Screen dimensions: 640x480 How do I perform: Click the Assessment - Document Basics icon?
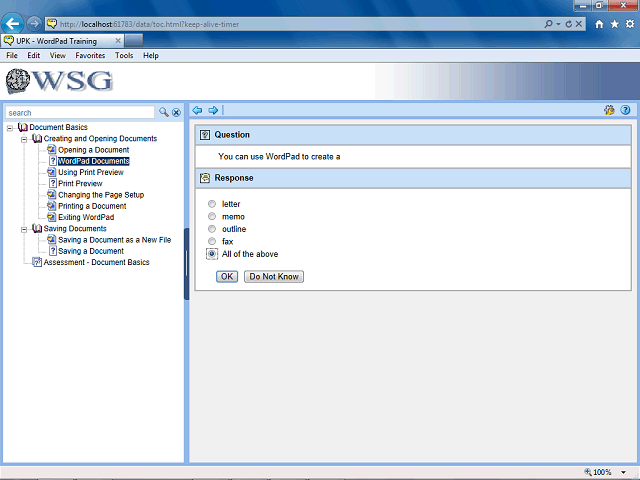(x=37, y=262)
